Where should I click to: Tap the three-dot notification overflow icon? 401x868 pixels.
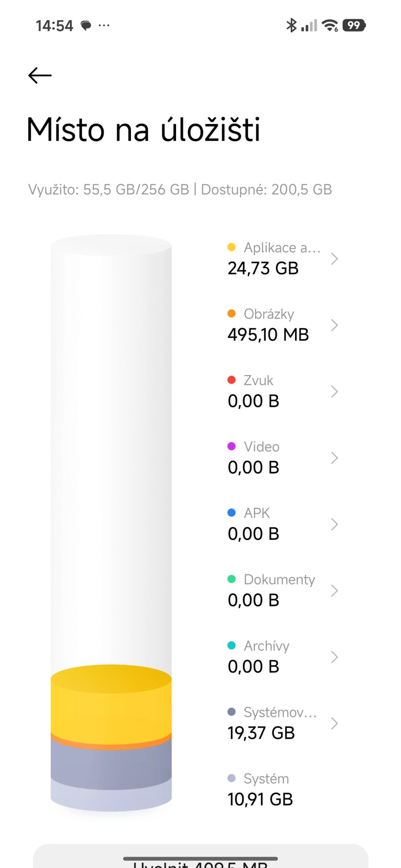pos(104,25)
